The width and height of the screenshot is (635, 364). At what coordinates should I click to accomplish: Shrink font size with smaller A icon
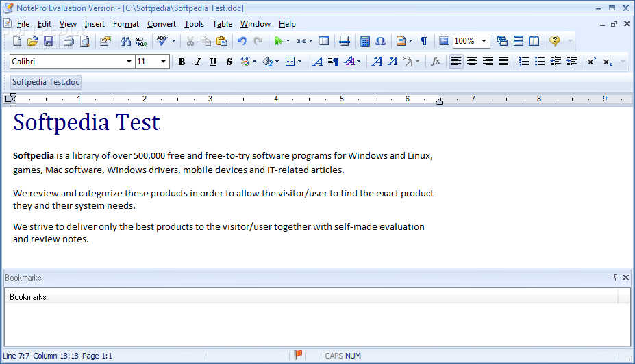click(x=393, y=62)
